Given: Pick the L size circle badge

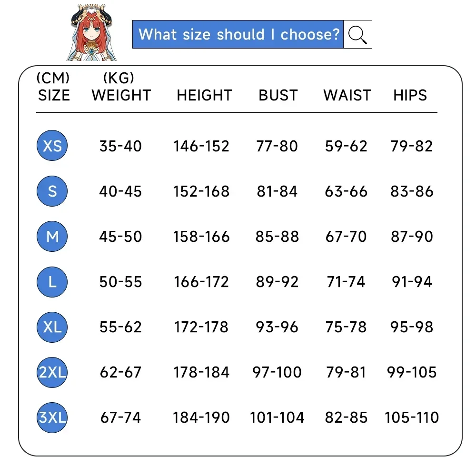Looking at the screenshot, I should (x=52, y=282).
